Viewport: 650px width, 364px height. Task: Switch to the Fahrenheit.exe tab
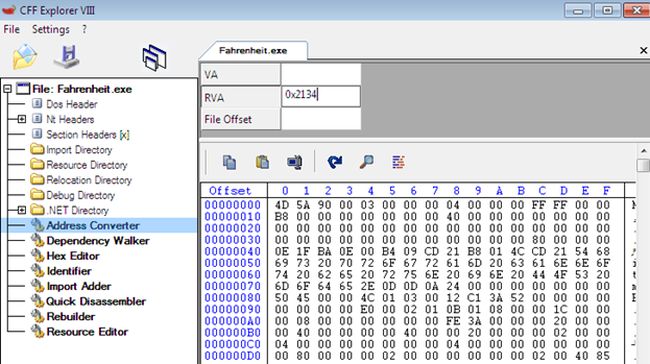(253, 51)
